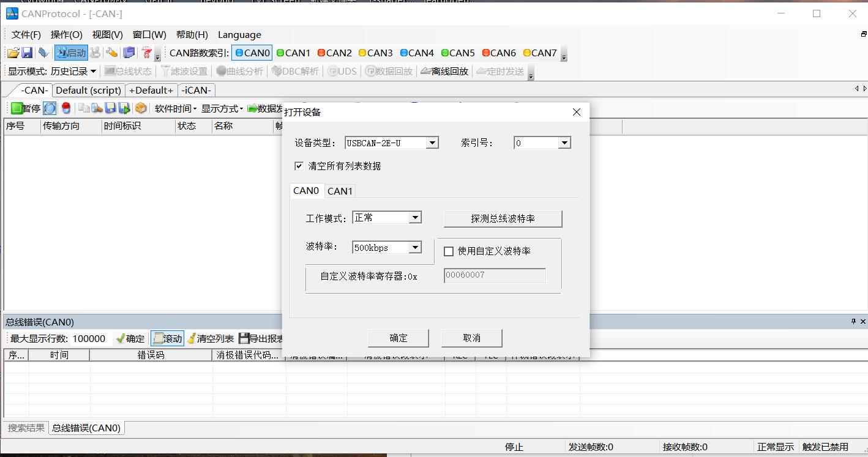Switch to 搜索结果 tab
Screen dimensions: 868x457
tap(26, 428)
